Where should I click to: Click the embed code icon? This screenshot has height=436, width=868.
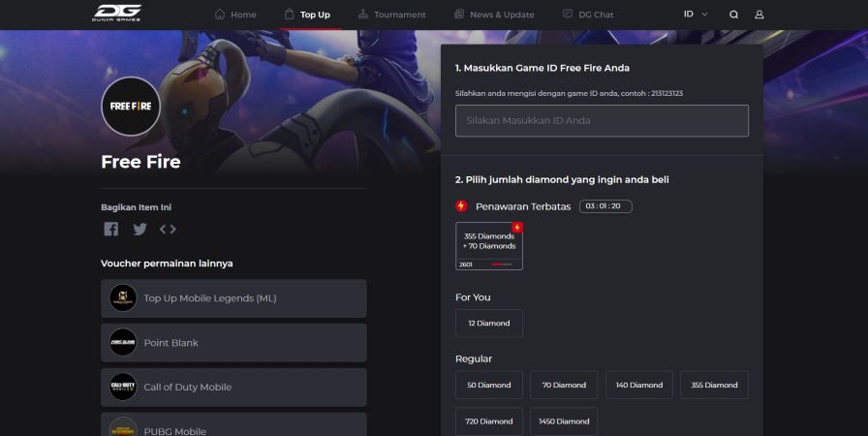tap(168, 229)
